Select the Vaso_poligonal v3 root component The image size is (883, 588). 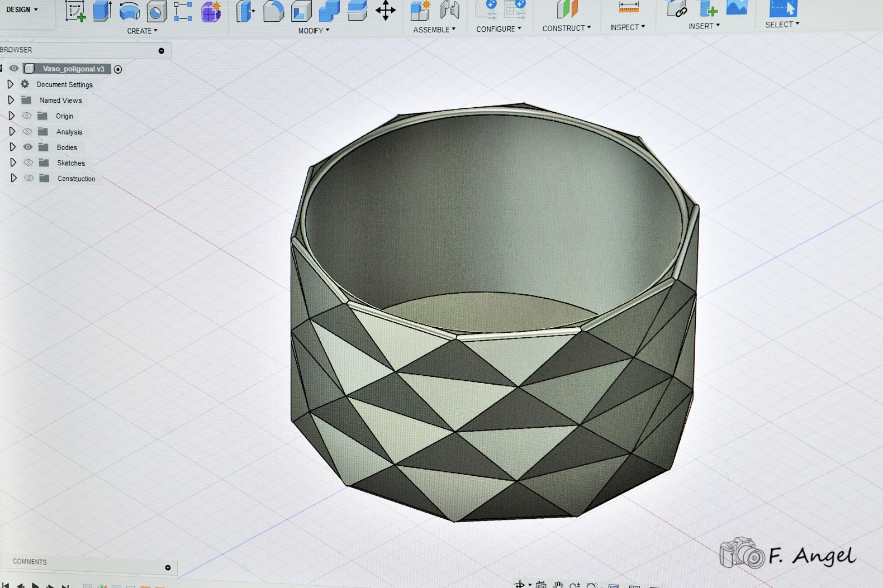pyautogui.click(x=73, y=69)
